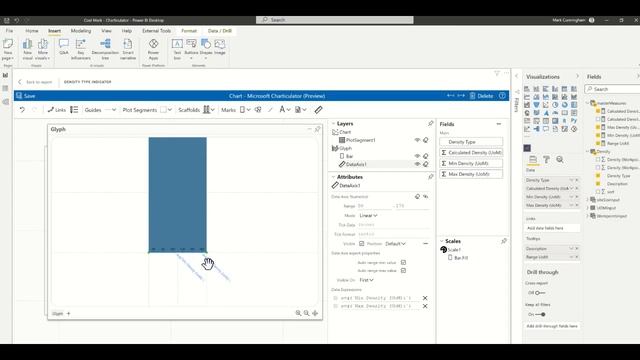Toggle Auto range min value checkbox

pos(403,262)
